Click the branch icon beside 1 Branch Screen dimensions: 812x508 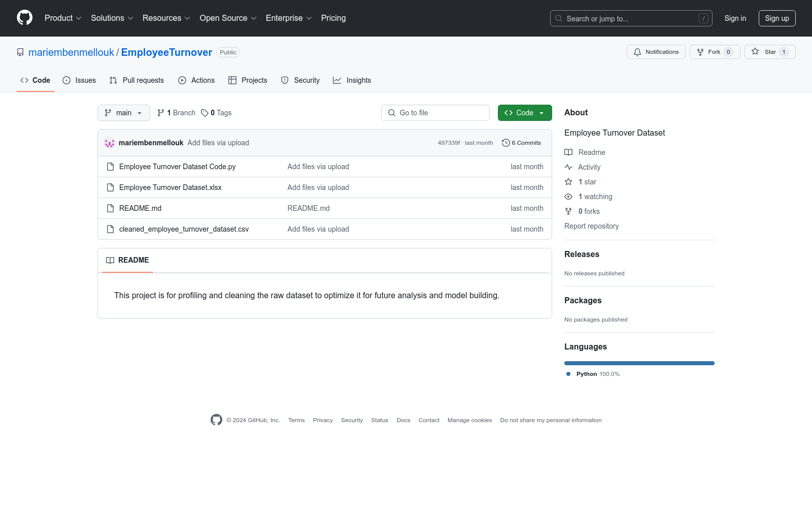161,113
